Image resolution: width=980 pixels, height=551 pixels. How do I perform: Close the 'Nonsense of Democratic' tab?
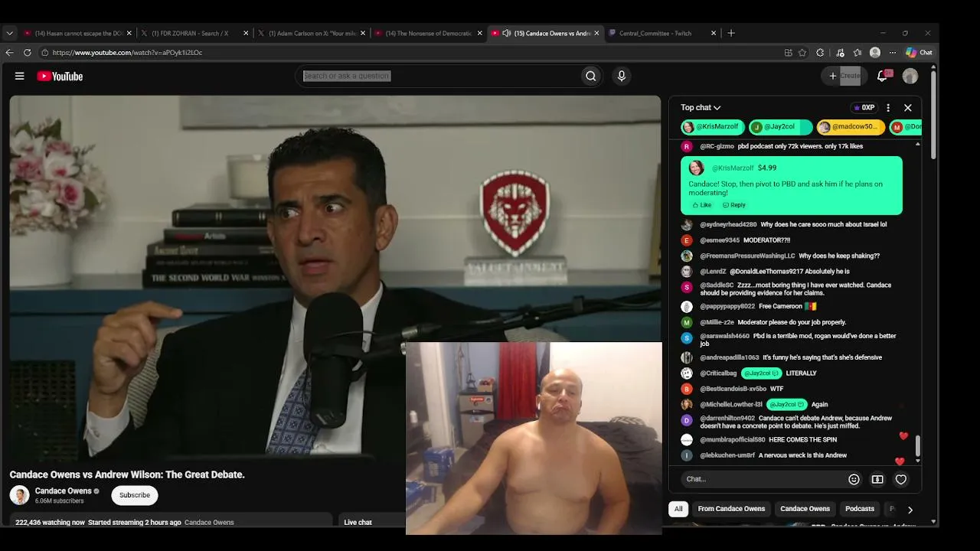click(480, 33)
